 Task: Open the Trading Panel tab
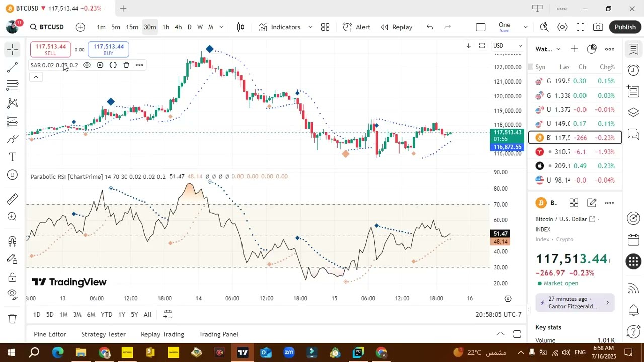point(218,334)
